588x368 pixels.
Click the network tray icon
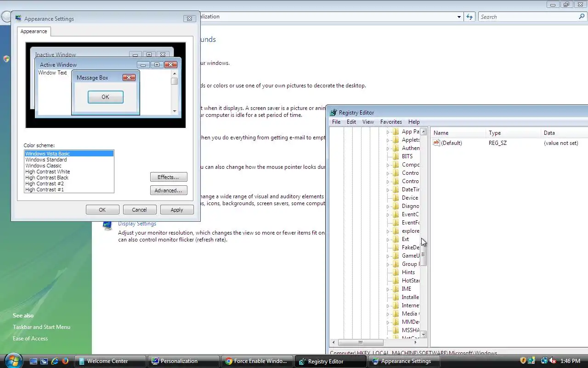(544, 361)
